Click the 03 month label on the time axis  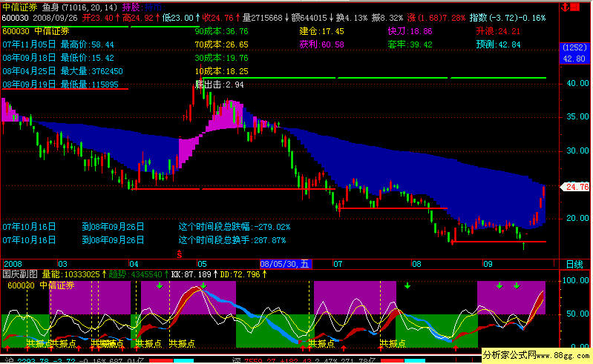62,264
